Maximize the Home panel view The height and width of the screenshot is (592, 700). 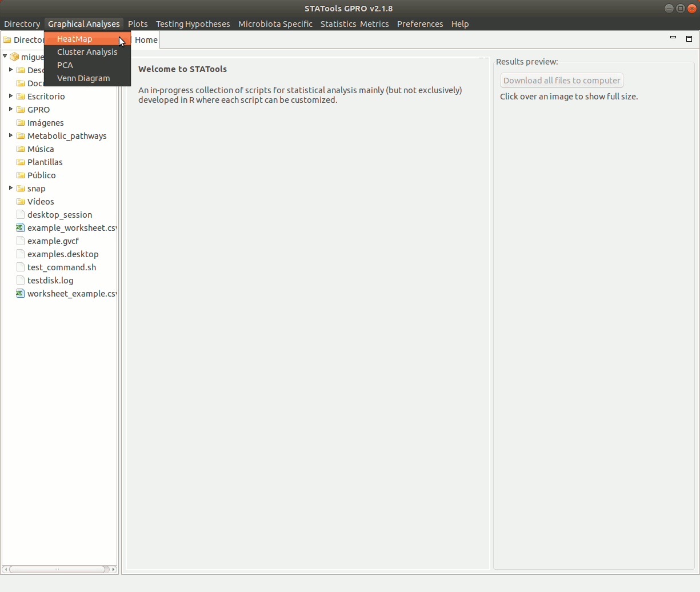pos(689,39)
